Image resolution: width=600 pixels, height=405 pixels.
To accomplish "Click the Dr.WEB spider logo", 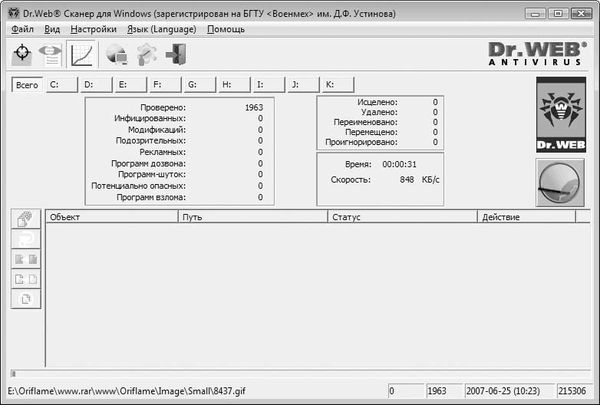I will 561,116.
